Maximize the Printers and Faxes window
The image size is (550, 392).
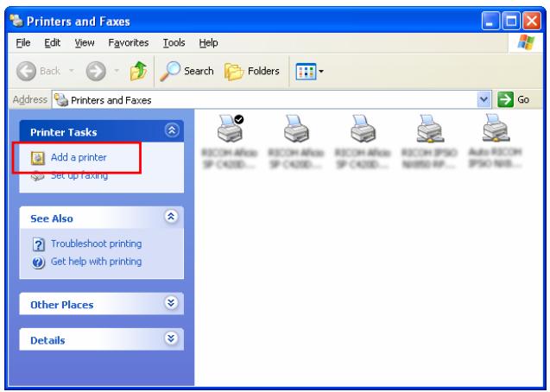511,22
